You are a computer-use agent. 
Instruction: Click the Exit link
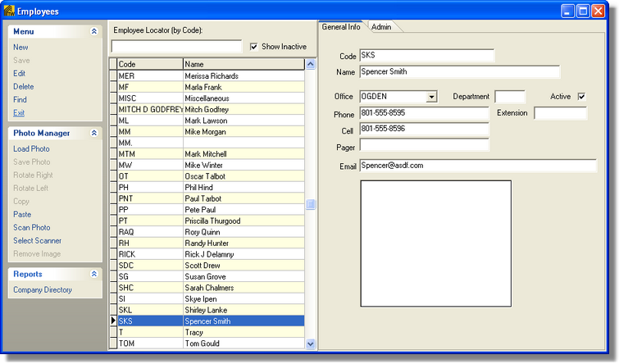point(19,113)
